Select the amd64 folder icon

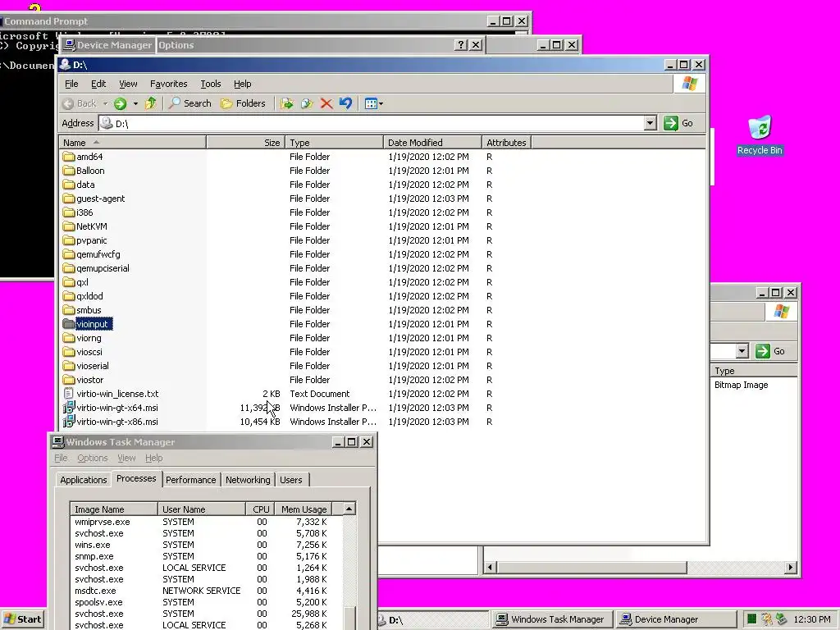point(69,157)
